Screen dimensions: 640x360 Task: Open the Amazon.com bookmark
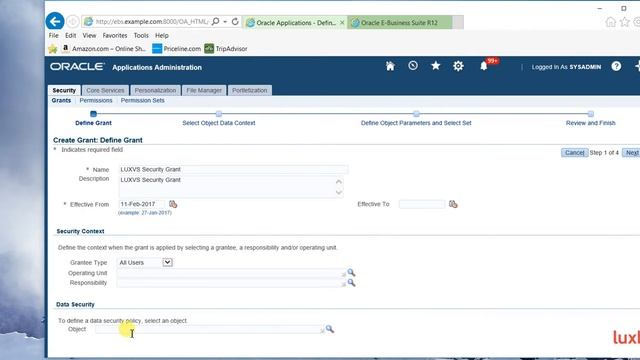click(x=104, y=49)
